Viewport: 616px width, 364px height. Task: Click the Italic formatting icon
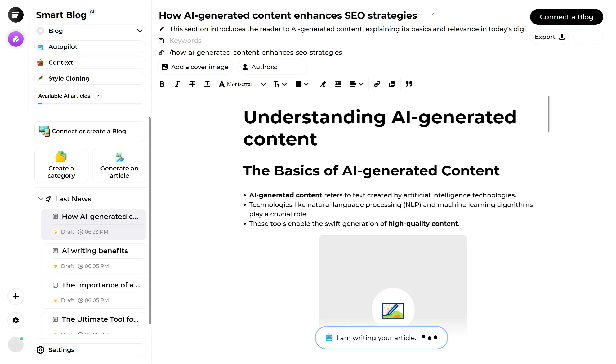pyautogui.click(x=177, y=84)
